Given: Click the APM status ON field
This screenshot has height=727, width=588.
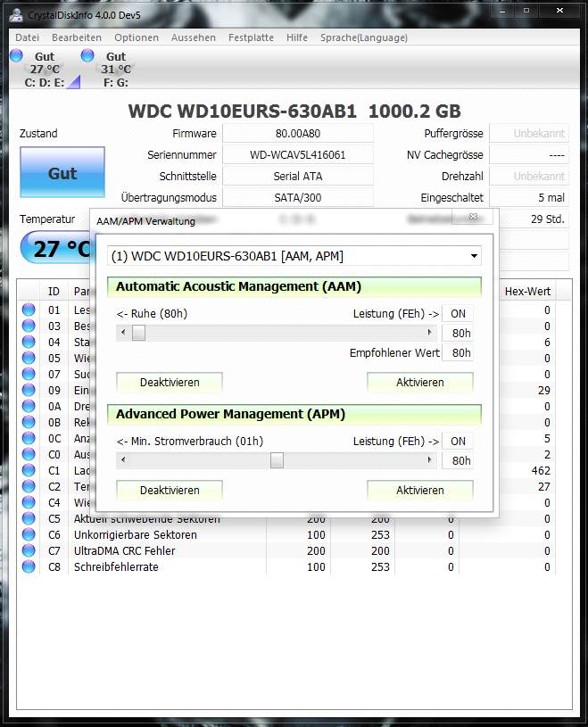Looking at the screenshot, I should 458,441.
